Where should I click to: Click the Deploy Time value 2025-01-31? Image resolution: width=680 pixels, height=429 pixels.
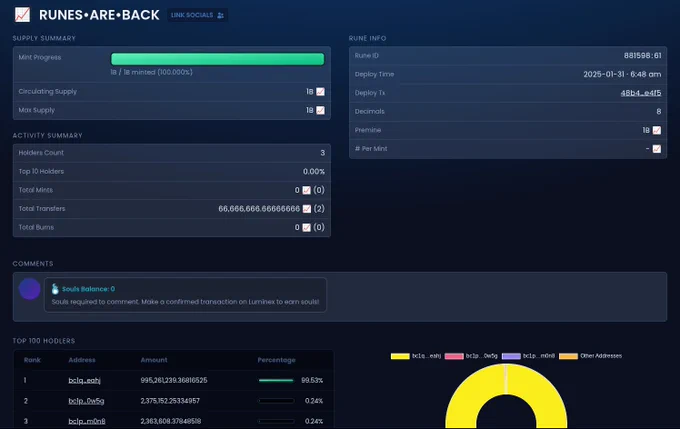click(x=622, y=74)
